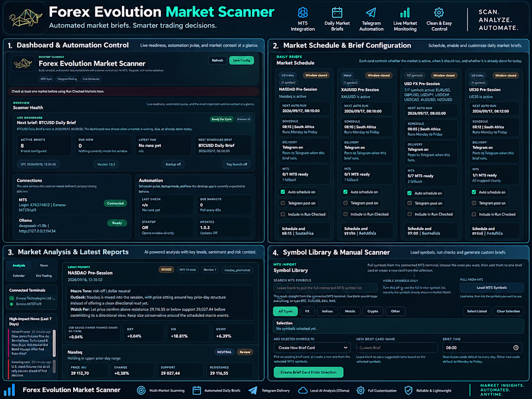The height and width of the screenshot is (399, 532).
Task: Enable Telegram post on for XAUUSD Pre-Session
Action: (345, 203)
